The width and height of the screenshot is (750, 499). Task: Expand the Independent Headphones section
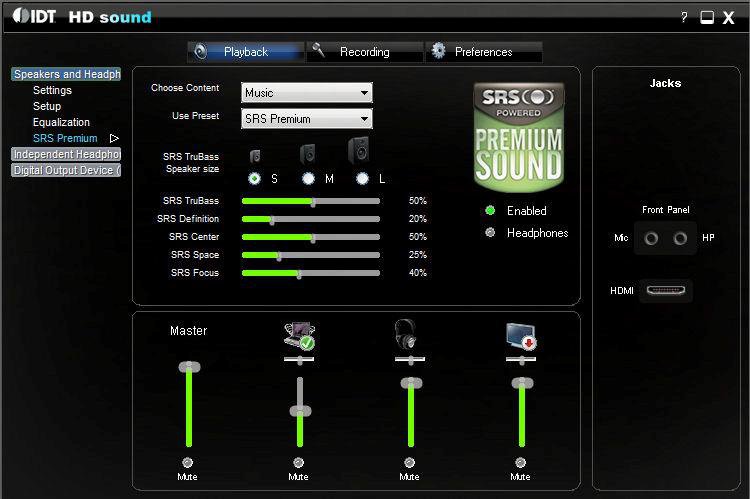pyautogui.click(x=66, y=154)
